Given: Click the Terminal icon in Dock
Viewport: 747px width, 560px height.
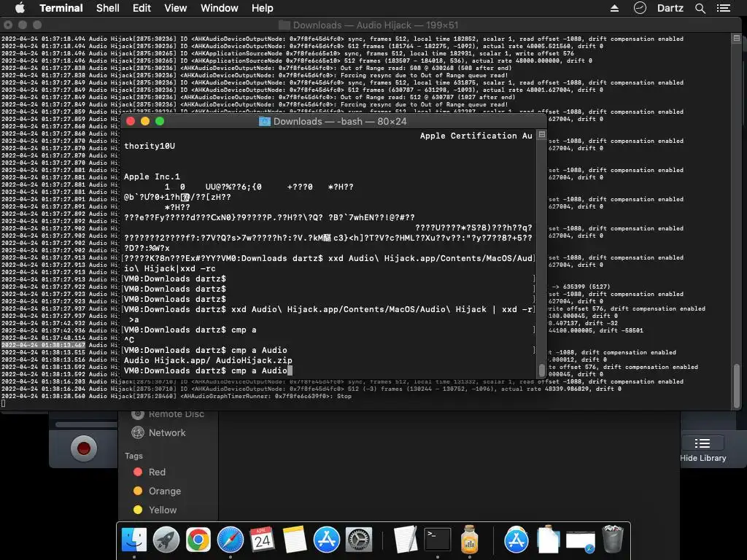Looking at the screenshot, I should tap(438, 540).
